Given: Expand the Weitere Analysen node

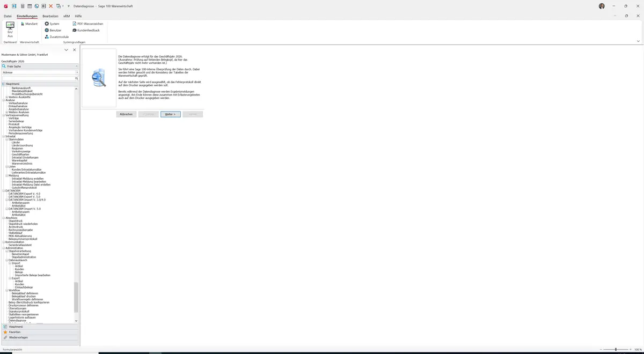Looking at the screenshot, I should click(7, 112).
